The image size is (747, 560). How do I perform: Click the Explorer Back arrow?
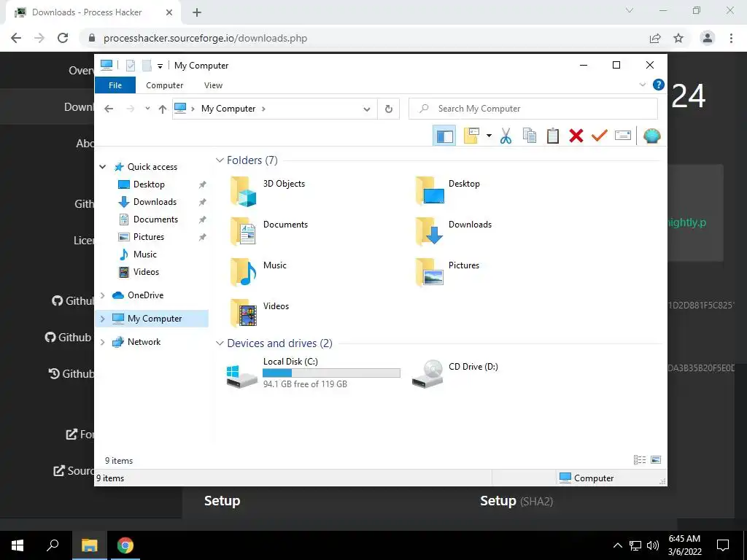[109, 109]
